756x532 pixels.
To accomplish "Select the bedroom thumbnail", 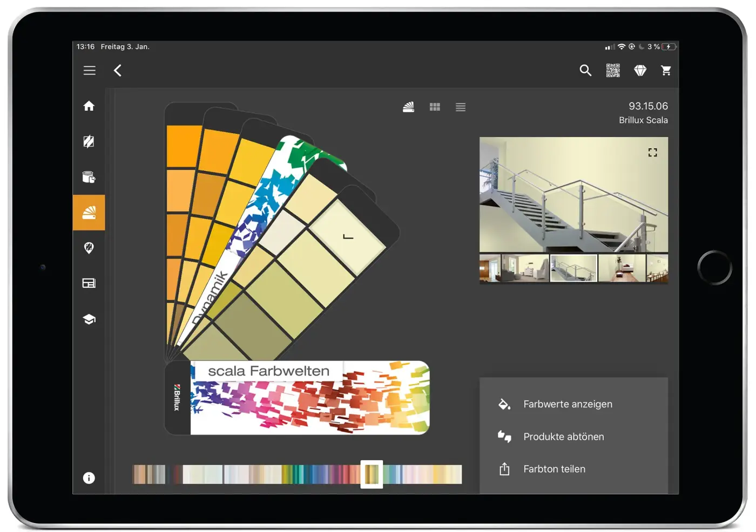I will pyautogui.click(x=622, y=268).
